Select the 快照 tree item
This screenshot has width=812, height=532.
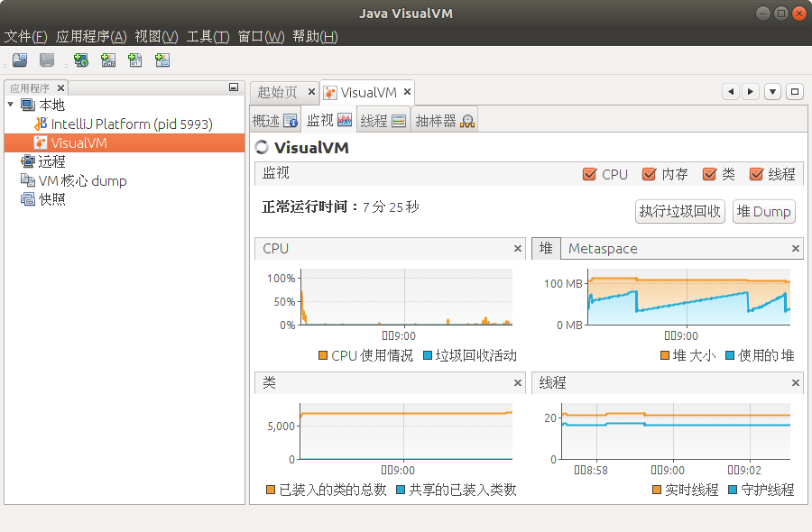point(51,199)
